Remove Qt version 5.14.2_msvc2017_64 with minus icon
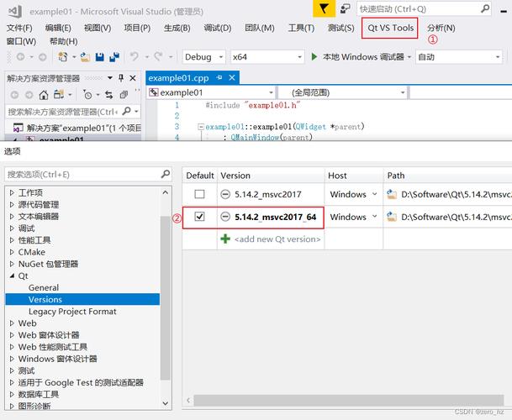The width and height of the screenshot is (512, 420). (225, 217)
